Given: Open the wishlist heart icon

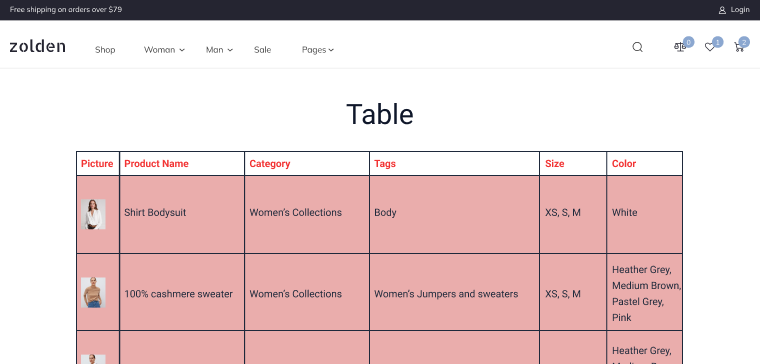Looking at the screenshot, I should 710,47.
